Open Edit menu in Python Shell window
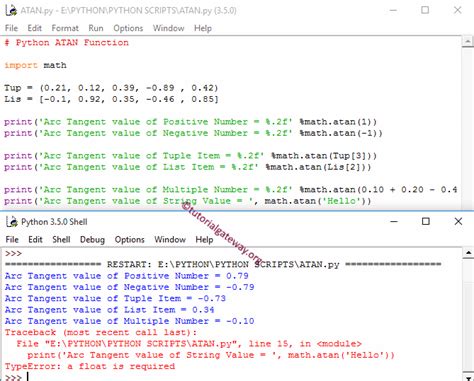 [x=35, y=240]
